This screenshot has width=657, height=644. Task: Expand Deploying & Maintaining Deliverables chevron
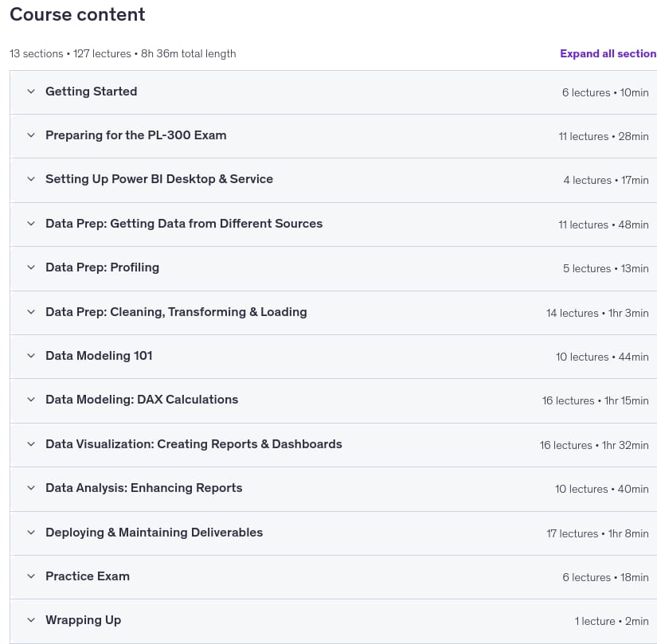click(31, 533)
